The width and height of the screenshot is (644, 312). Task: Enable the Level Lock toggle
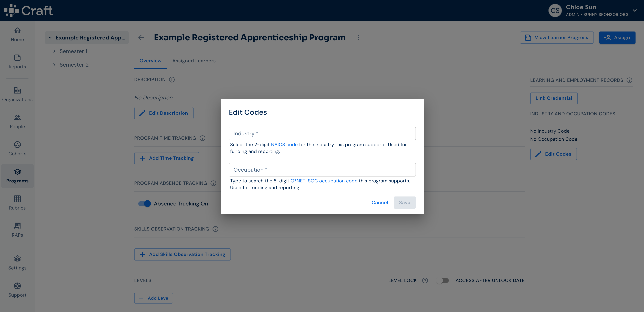coord(442,280)
